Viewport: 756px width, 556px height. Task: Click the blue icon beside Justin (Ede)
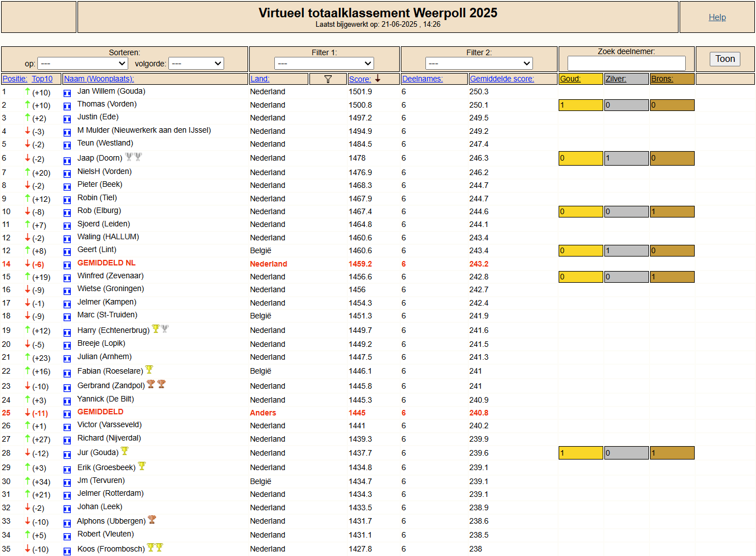pos(67,119)
